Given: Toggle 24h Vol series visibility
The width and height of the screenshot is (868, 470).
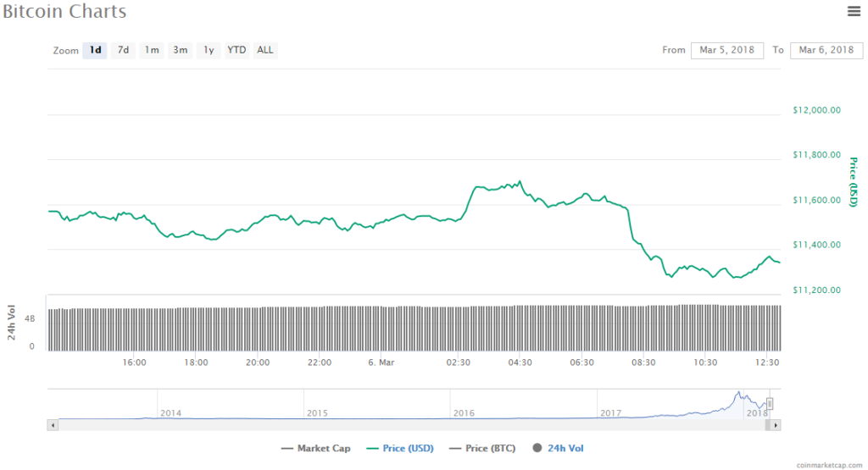Looking at the screenshot, I should pyautogui.click(x=559, y=448).
